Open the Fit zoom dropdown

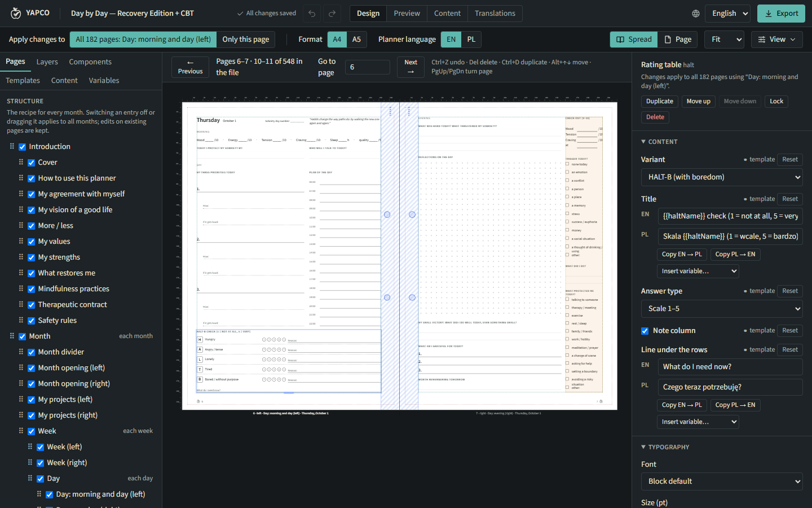pyautogui.click(x=725, y=40)
